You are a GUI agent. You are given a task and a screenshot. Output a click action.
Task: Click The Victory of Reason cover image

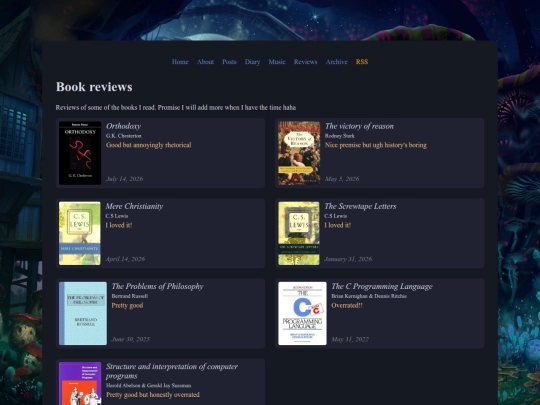tap(299, 153)
